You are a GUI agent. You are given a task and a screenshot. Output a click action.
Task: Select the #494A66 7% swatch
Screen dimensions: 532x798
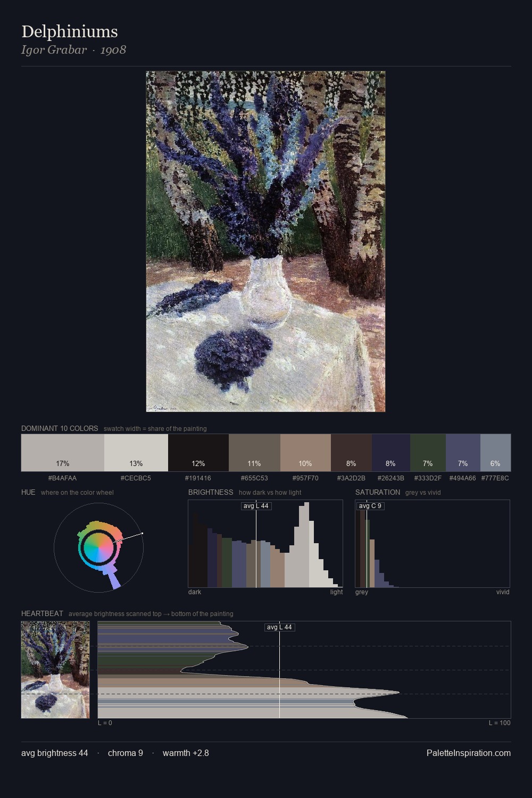point(463,453)
